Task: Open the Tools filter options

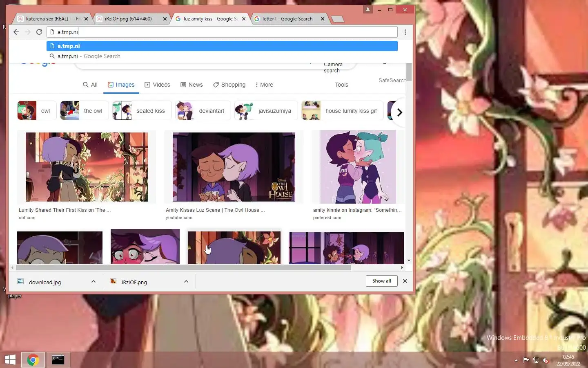Action: tap(341, 85)
